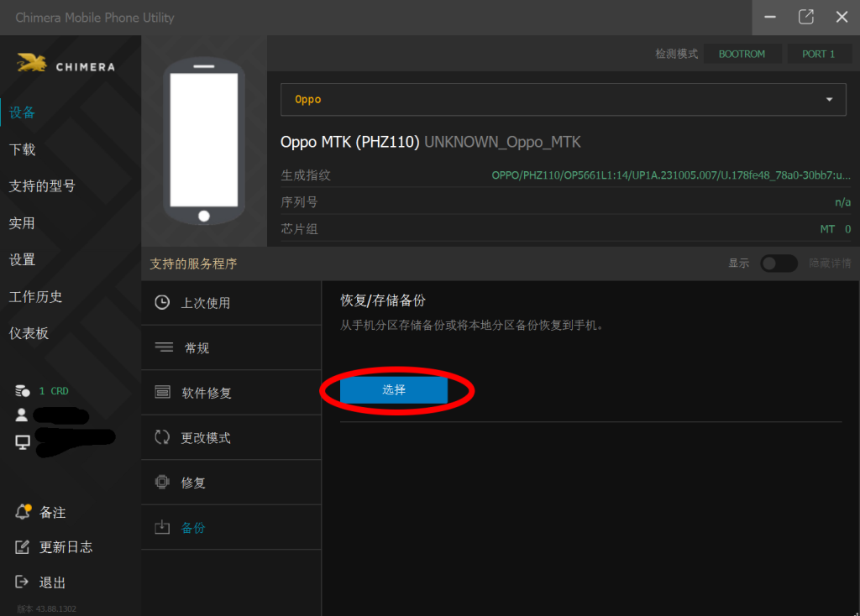Log out via 退出
This screenshot has height=616, width=860.
coord(53,582)
